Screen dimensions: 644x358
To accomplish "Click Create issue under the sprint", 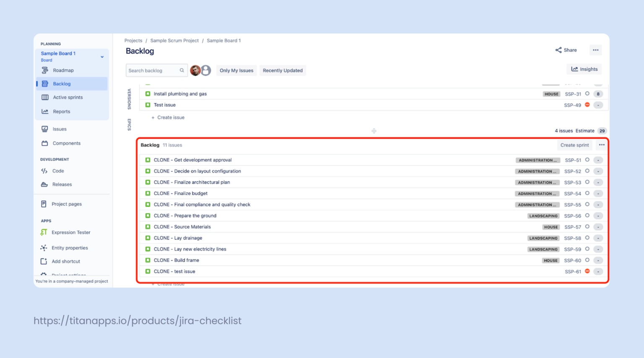I will click(168, 117).
